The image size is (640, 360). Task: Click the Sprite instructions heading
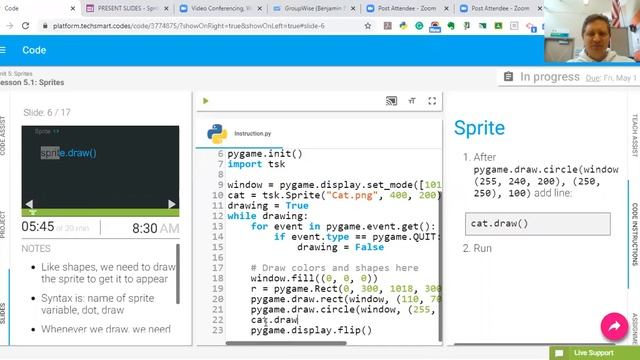pyautogui.click(x=479, y=128)
